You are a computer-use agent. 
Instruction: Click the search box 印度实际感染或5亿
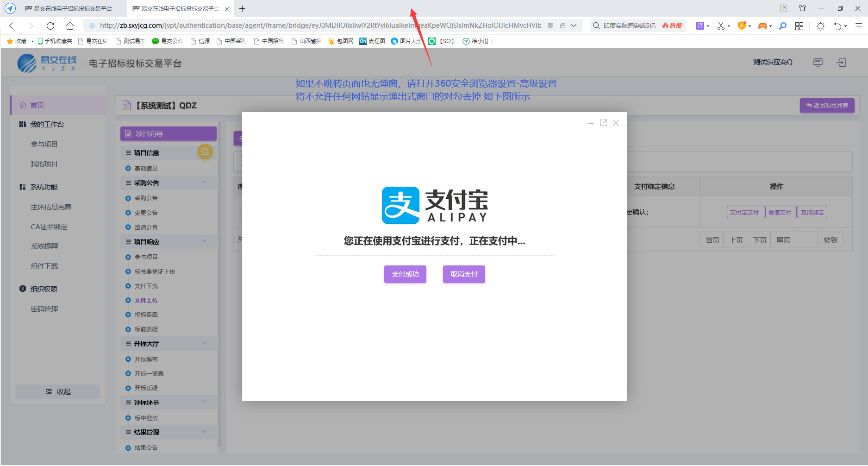coord(630,25)
